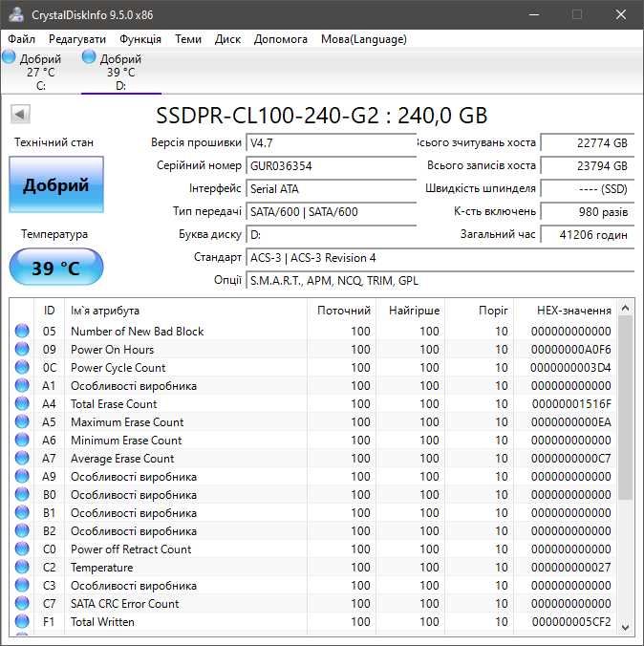
Task: Open the Редагувати menu
Action: tap(77, 39)
